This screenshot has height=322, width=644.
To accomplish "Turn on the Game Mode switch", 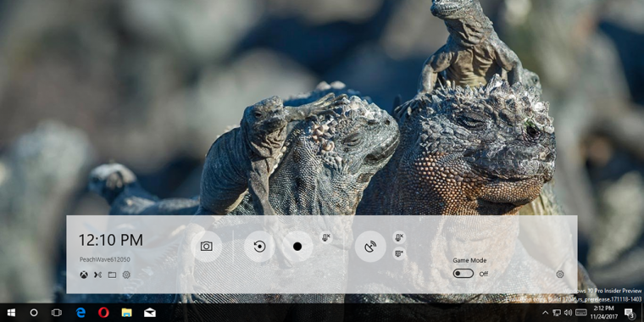I will point(464,274).
